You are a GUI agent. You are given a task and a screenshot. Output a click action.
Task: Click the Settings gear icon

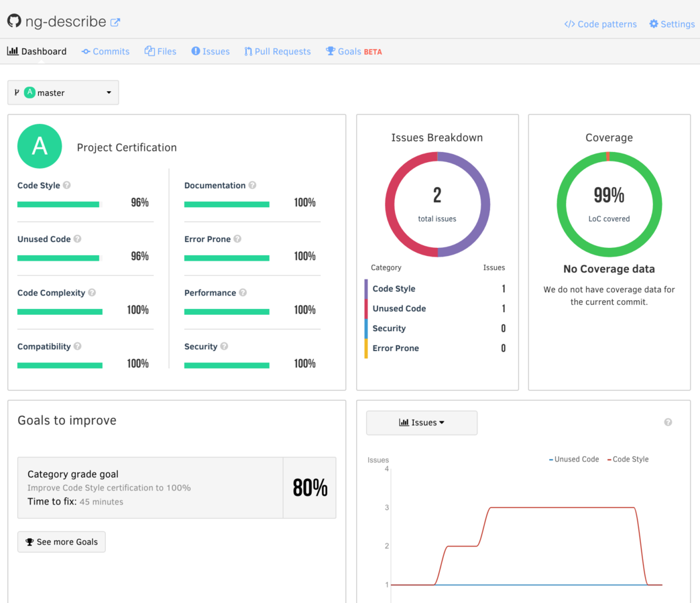tap(654, 23)
